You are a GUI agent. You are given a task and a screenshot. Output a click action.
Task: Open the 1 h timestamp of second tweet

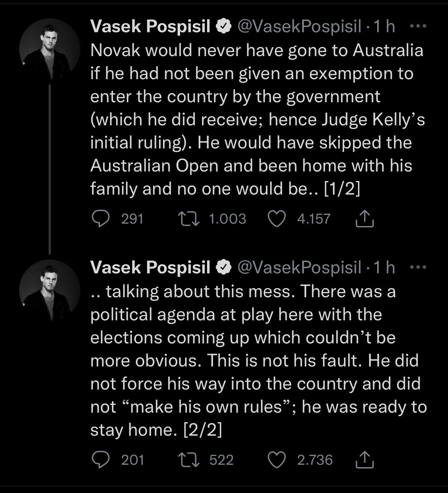pos(384,268)
